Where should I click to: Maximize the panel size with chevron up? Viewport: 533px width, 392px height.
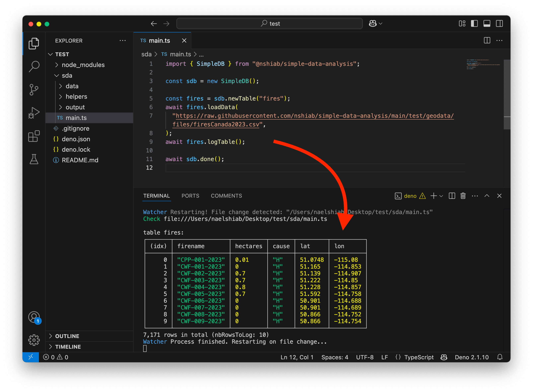pyautogui.click(x=487, y=196)
